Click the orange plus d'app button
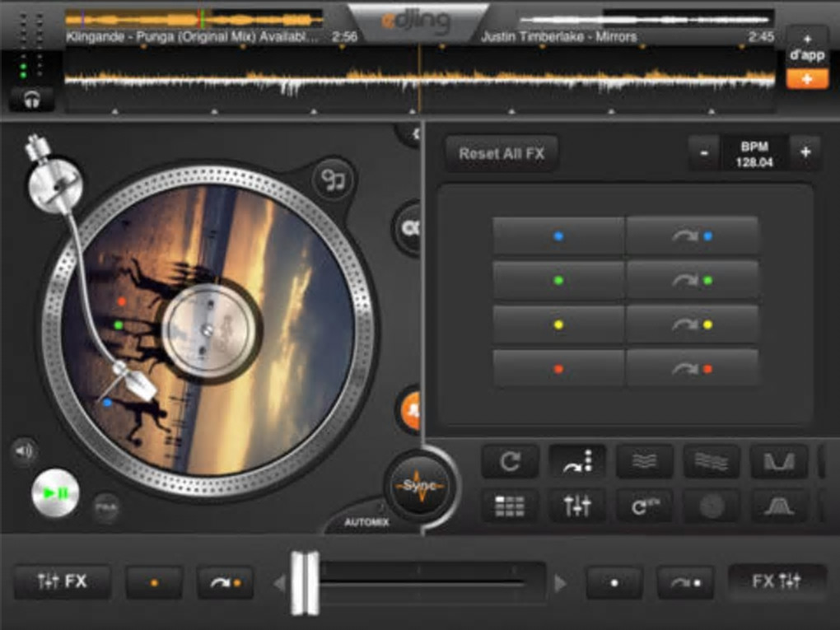Image resolution: width=840 pixels, height=630 pixels. pyautogui.click(x=807, y=79)
